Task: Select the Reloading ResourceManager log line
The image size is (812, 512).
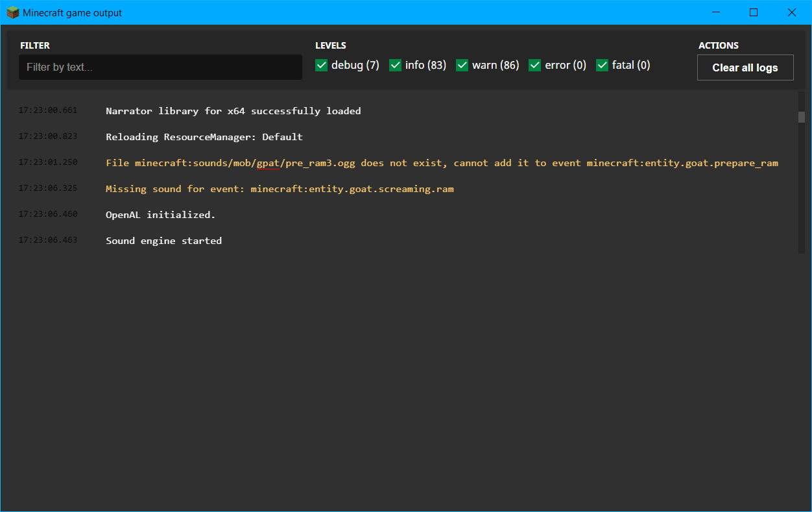Action: (204, 137)
